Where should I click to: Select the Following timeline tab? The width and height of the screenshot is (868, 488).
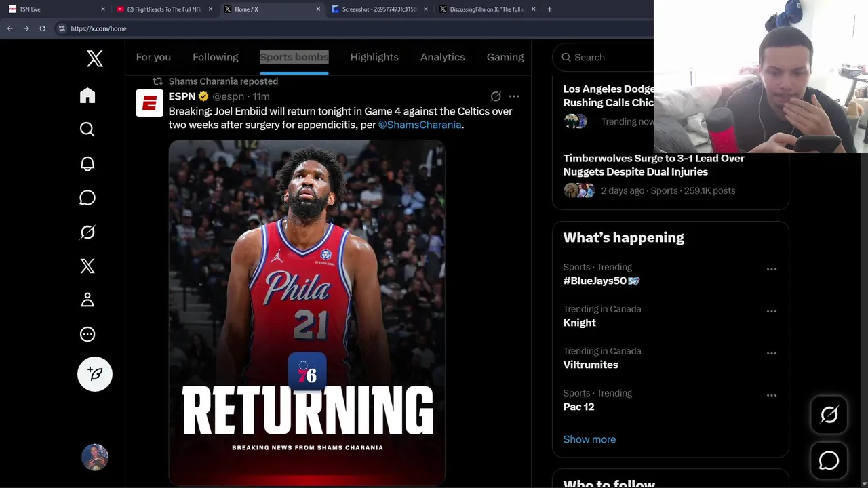216,57
